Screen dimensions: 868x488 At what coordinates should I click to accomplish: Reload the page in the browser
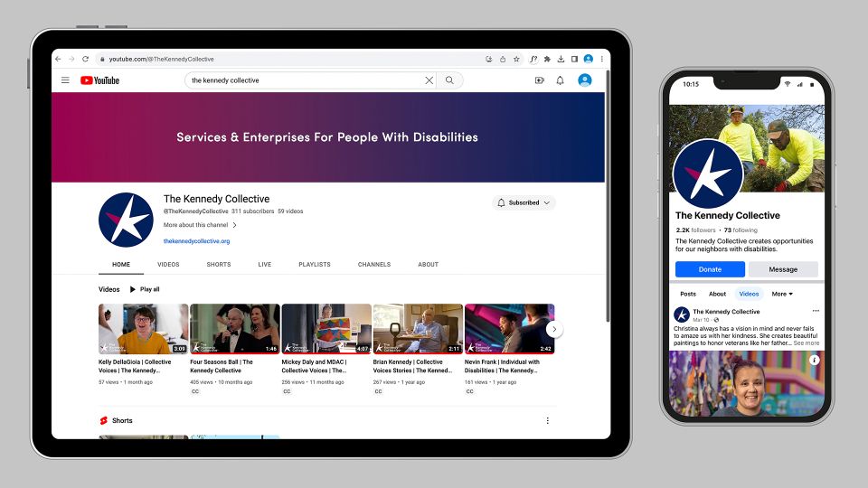tap(85, 59)
